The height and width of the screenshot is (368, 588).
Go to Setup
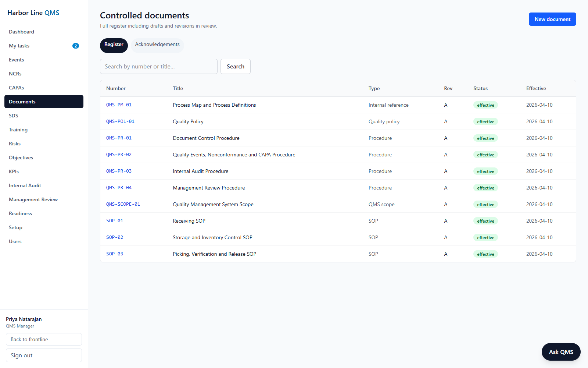[44, 227]
